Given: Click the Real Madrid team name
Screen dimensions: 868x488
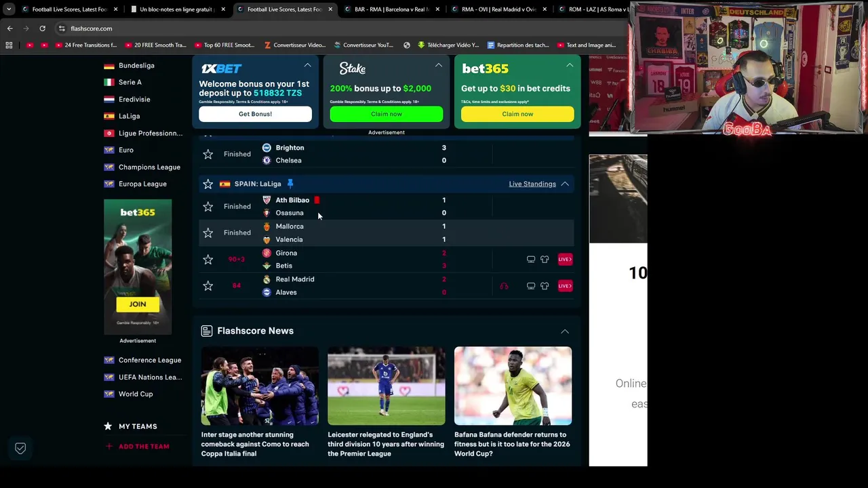Looking at the screenshot, I should [295, 279].
